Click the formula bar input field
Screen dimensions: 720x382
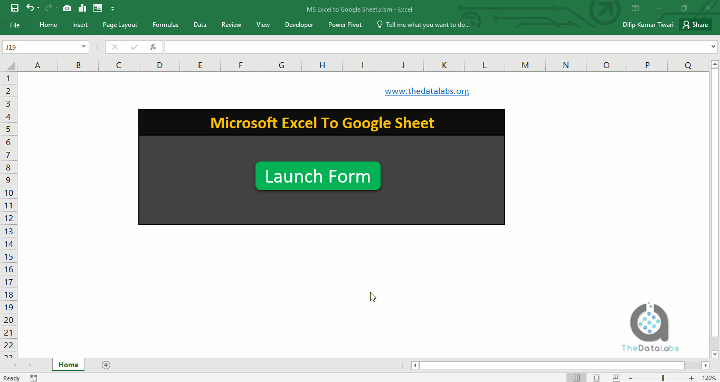[x=436, y=47]
